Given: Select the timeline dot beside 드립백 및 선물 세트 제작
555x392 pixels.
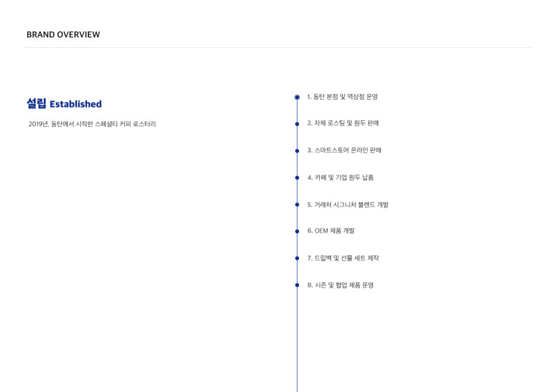Looking at the screenshot, I should 297,258.
